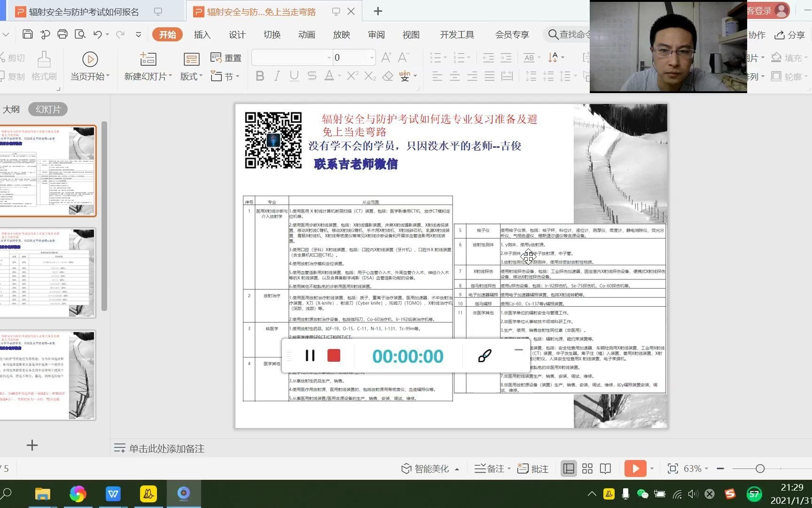Switch to slide sorter view icon
The width and height of the screenshot is (812, 508).
point(587,468)
